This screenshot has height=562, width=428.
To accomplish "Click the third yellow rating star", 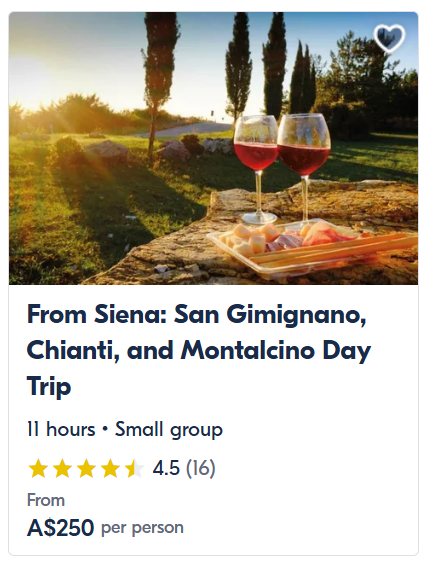I will [86, 468].
